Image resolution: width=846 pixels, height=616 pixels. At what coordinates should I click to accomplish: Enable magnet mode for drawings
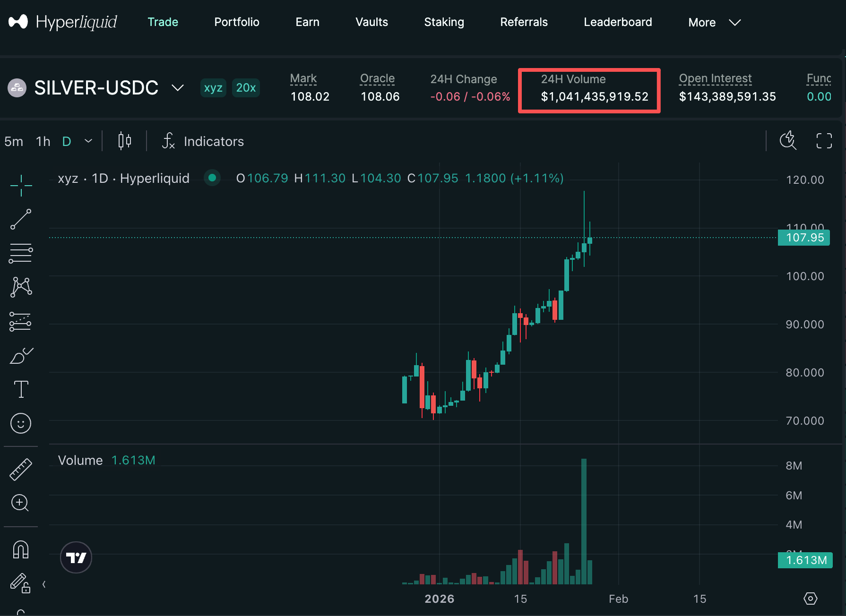point(21,549)
